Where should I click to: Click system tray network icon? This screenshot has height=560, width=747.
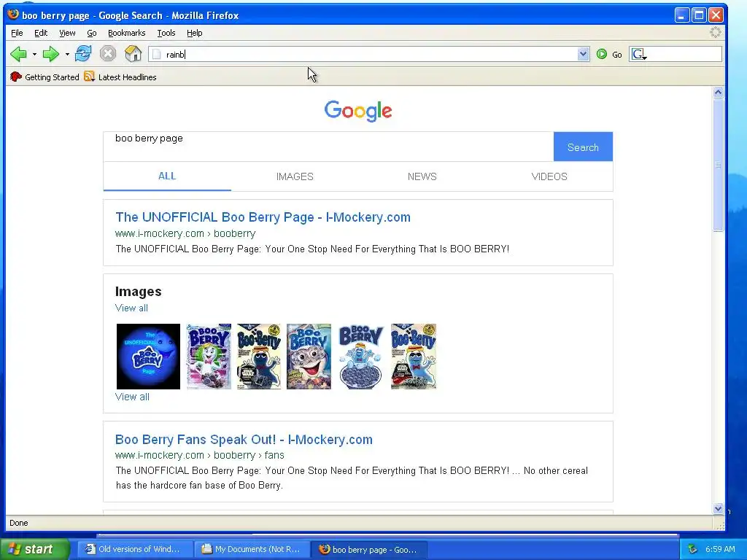tap(693, 549)
